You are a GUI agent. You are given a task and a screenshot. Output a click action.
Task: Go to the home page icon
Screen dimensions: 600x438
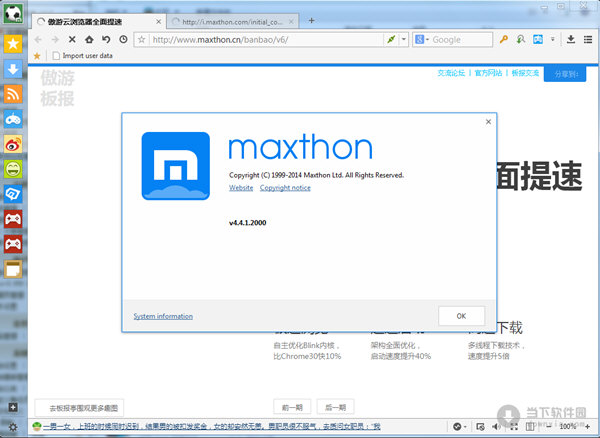click(89, 39)
